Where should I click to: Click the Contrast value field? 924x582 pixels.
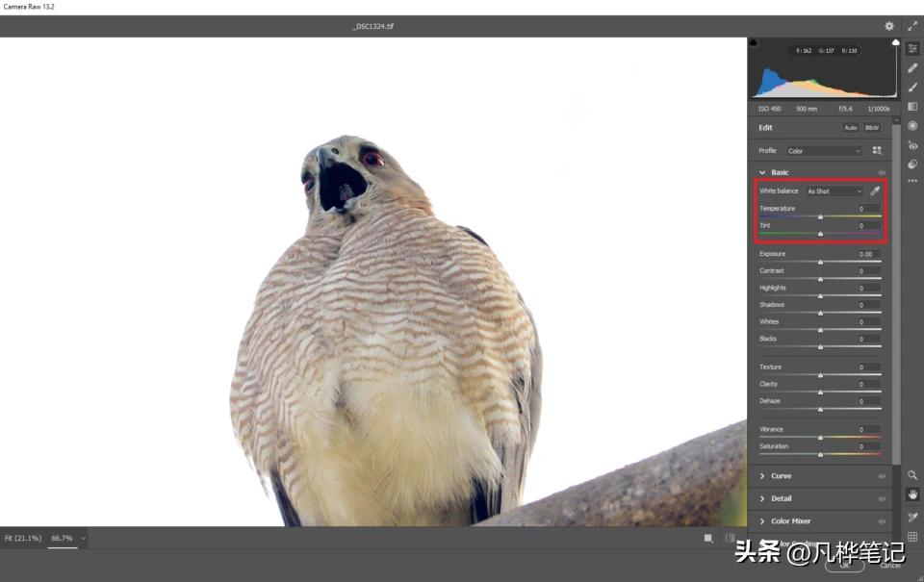coord(868,271)
